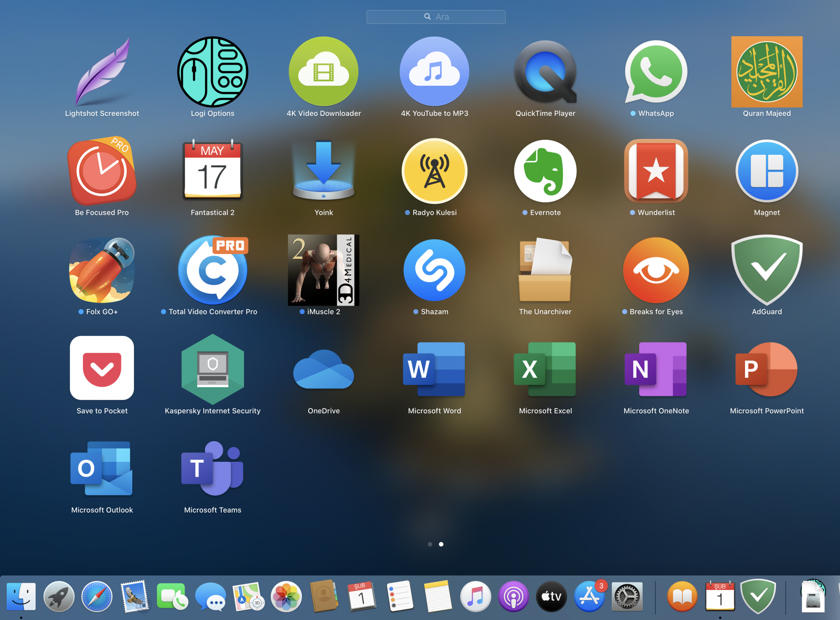Launch Total Video Converter Pro

[x=213, y=269]
